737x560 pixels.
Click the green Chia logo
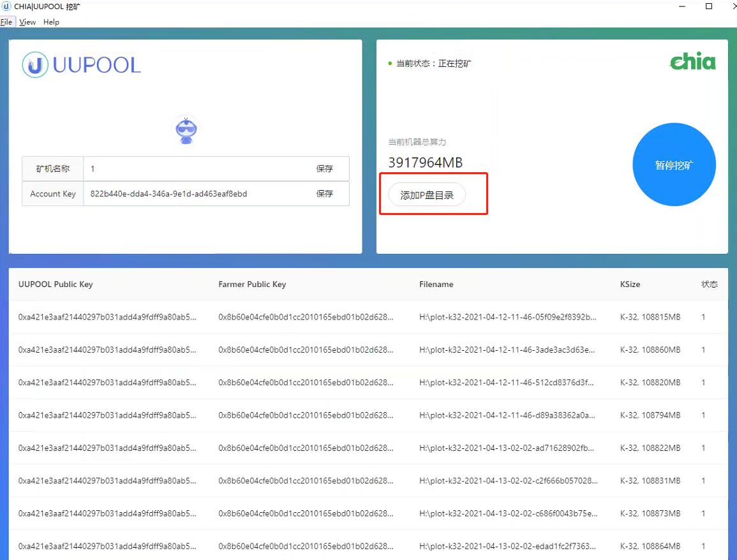(692, 62)
